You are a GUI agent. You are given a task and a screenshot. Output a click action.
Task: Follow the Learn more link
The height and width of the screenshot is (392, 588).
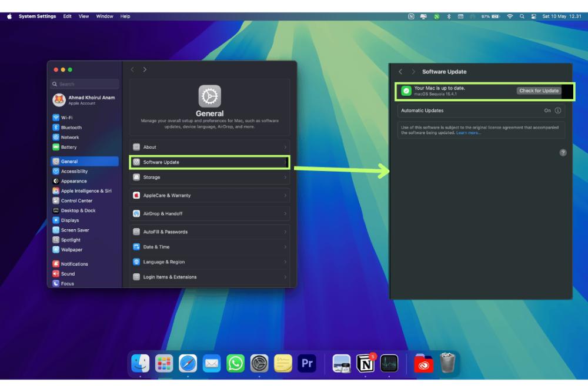tap(469, 133)
